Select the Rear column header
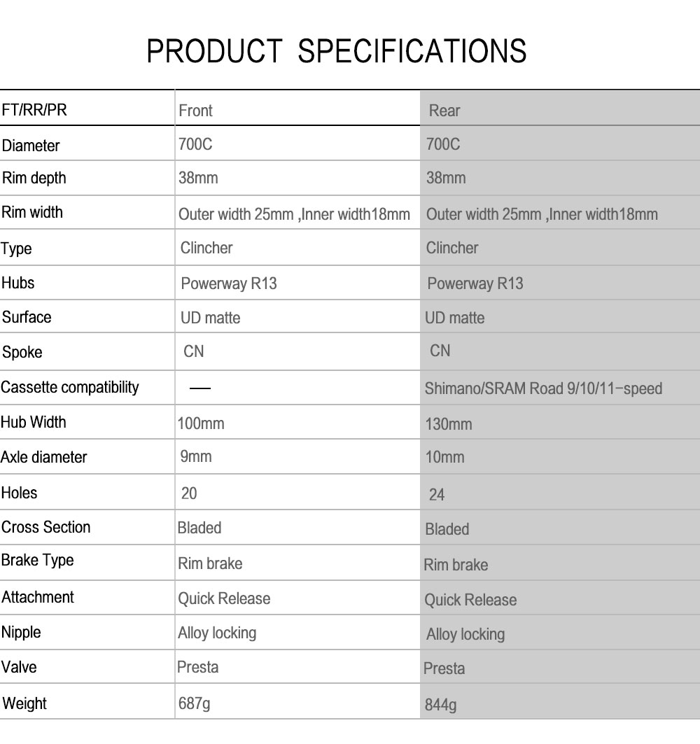 (444, 111)
